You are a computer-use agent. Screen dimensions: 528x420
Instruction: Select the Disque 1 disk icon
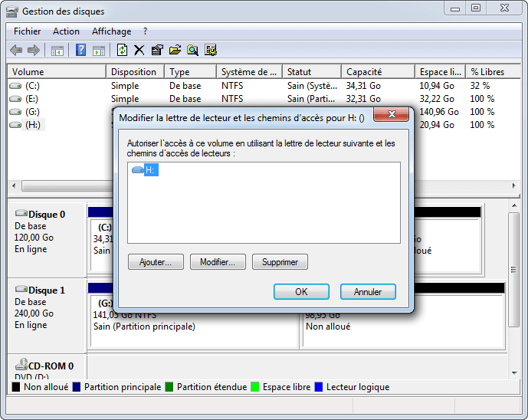click(21, 289)
